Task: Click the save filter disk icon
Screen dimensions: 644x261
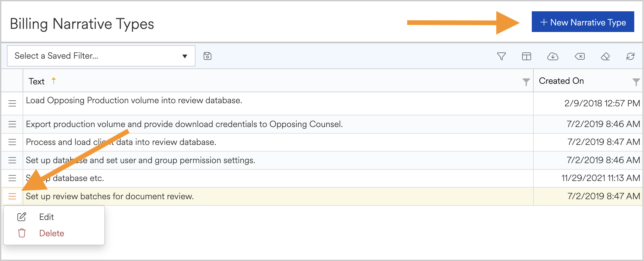Action: 207,56
